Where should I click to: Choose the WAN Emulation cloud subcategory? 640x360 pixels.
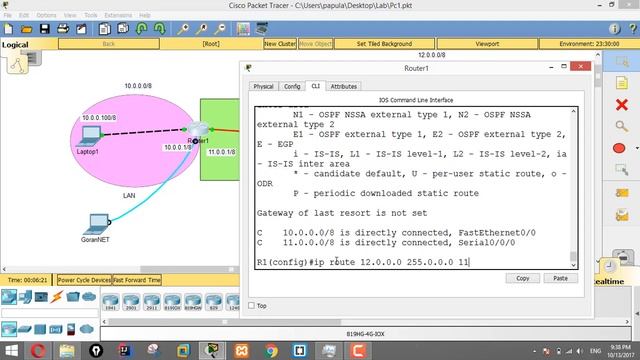87,329
